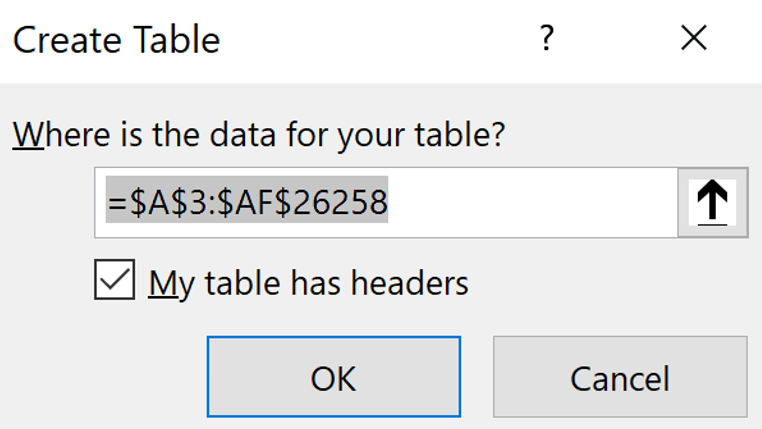Open the help question mark icon

[x=547, y=38]
